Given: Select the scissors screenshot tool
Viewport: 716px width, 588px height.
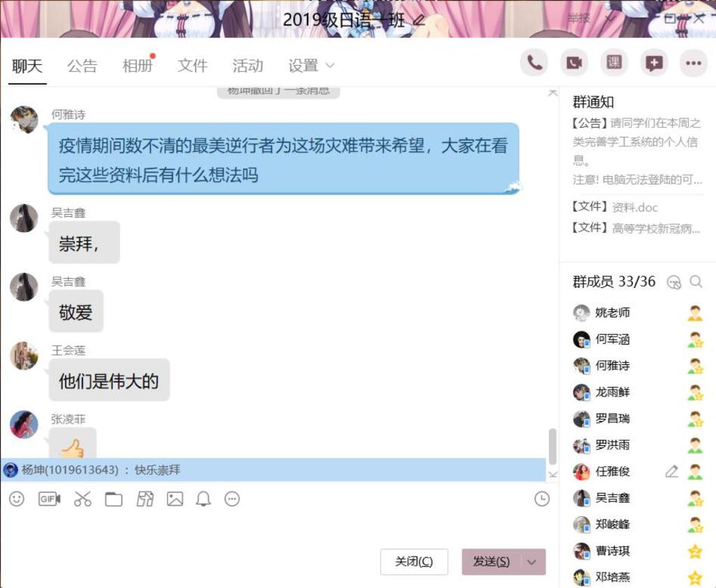Looking at the screenshot, I should (x=83, y=499).
